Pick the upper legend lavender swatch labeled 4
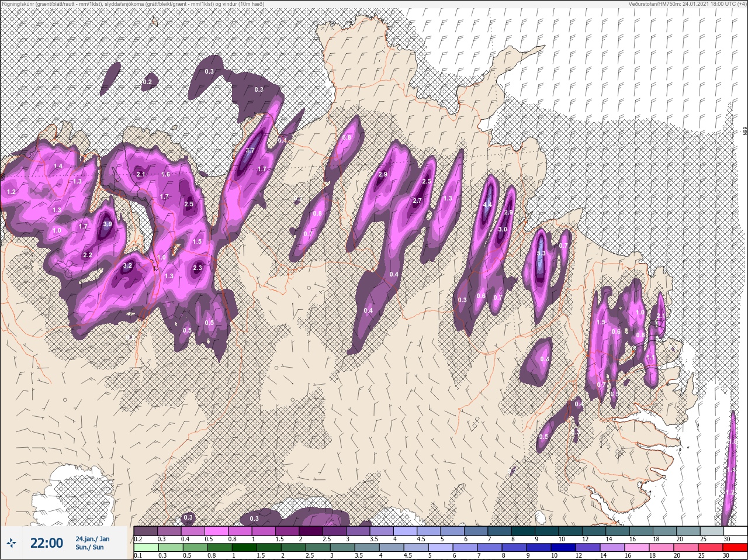Image resolution: width=748 pixels, height=560 pixels. pyautogui.click(x=405, y=531)
